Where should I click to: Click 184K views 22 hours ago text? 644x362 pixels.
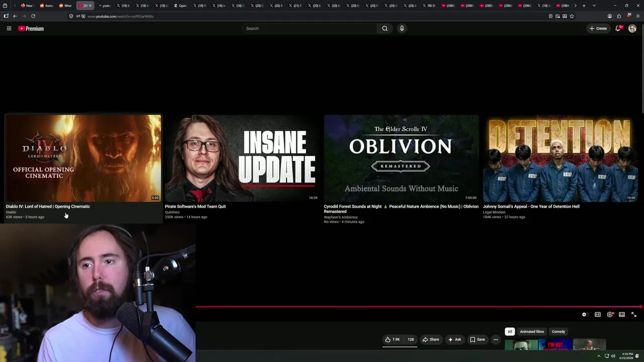(x=504, y=217)
